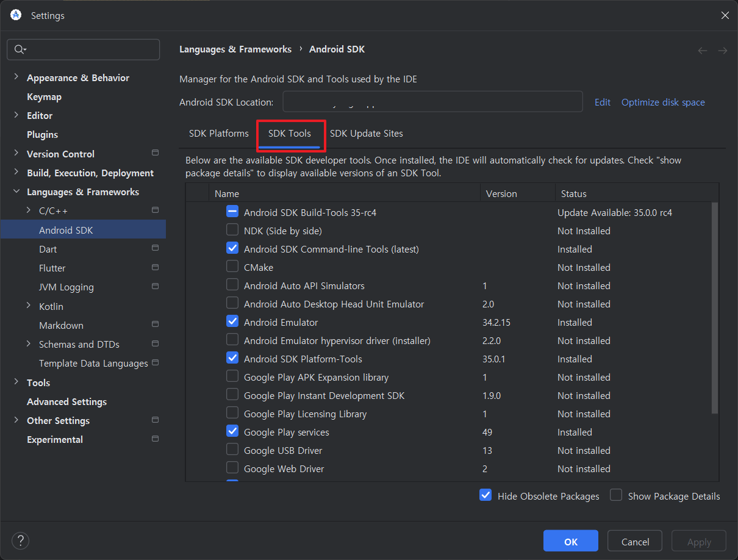Viewport: 738px width, 560px height.
Task: Enable the CMake checkbox
Action: (232, 267)
